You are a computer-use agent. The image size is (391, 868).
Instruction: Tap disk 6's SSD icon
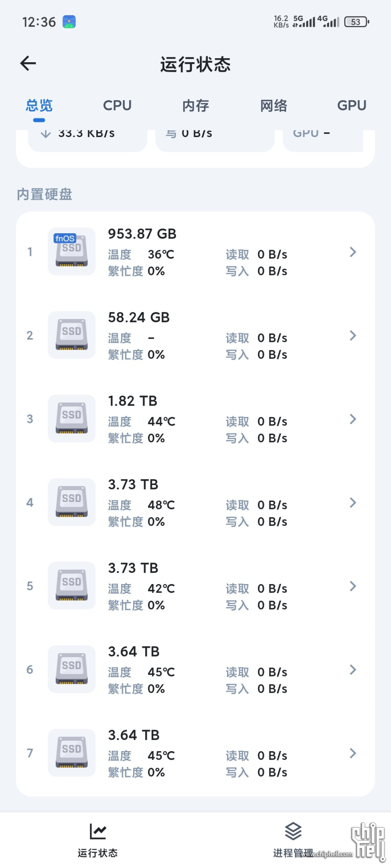[71, 669]
